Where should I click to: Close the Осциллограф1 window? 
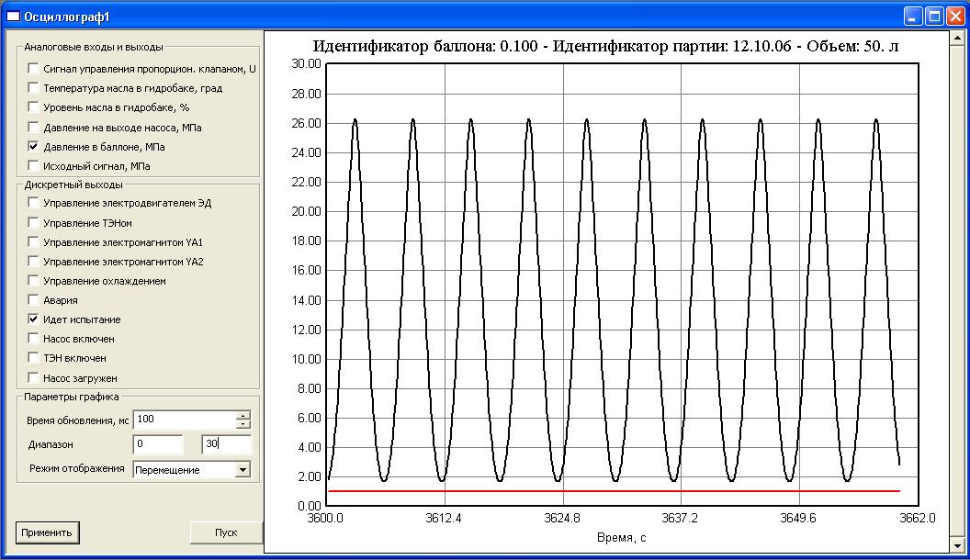point(955,17)
